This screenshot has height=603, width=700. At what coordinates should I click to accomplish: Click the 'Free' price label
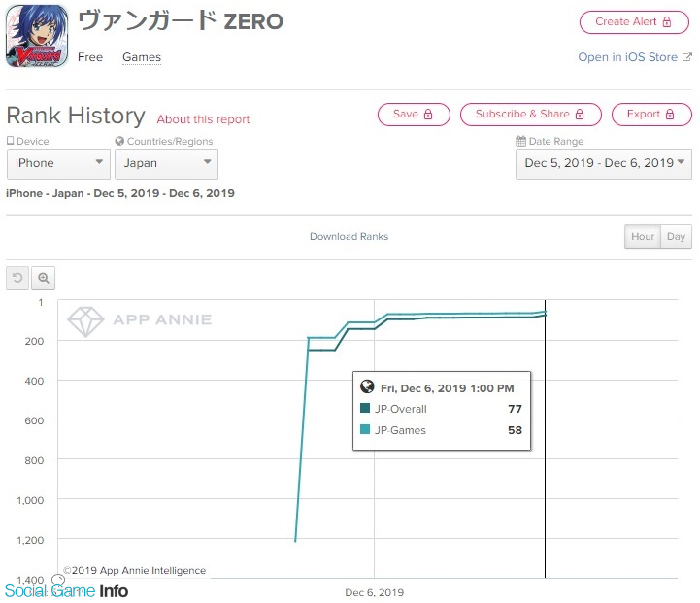[x=90, y=57]
